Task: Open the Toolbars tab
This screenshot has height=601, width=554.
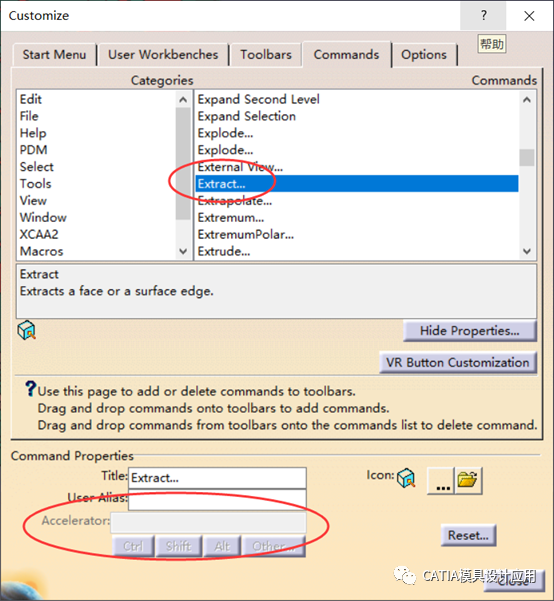Action: click(x=266, y=55)
